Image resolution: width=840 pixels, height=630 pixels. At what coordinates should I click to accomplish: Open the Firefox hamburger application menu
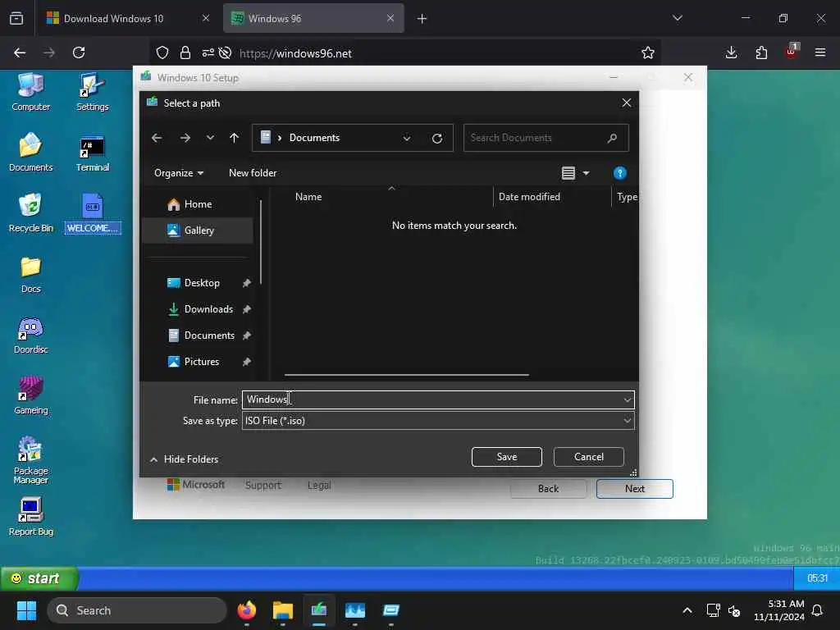[820, 52]
